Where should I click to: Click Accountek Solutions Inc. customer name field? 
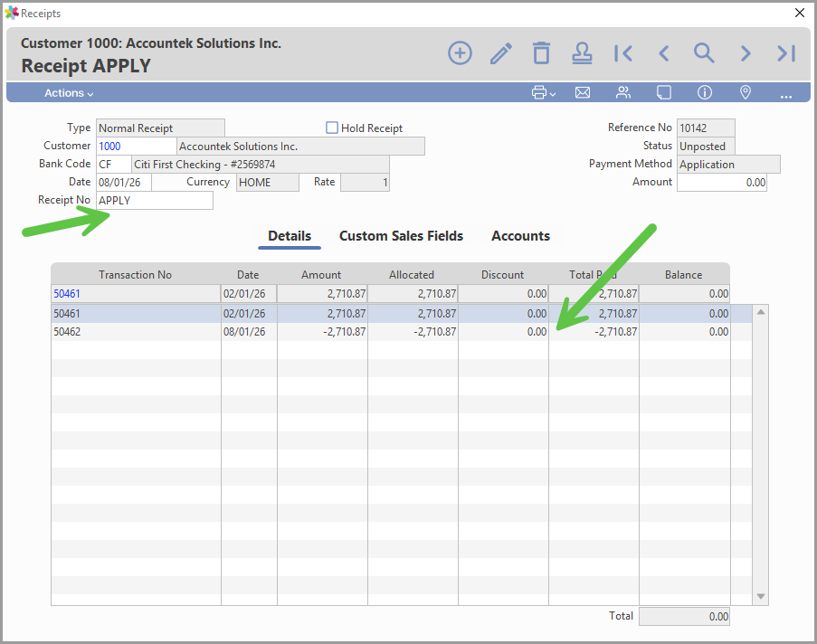coord(300,147)
